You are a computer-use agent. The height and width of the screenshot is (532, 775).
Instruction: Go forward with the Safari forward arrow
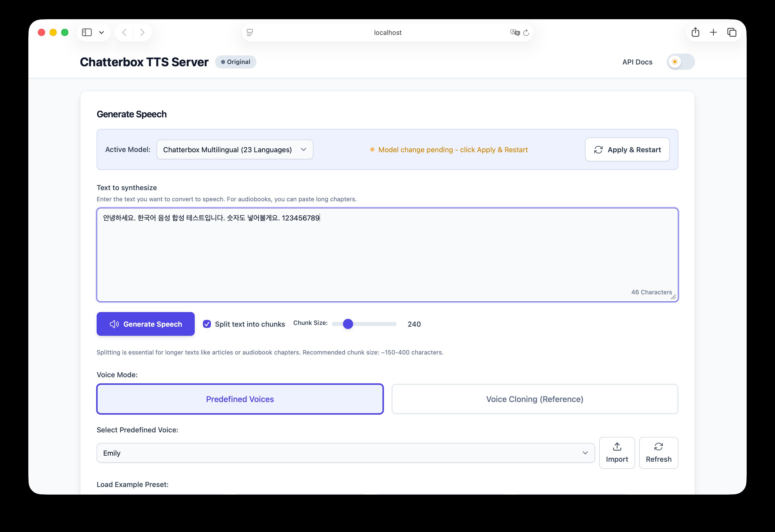click(142, 32)
